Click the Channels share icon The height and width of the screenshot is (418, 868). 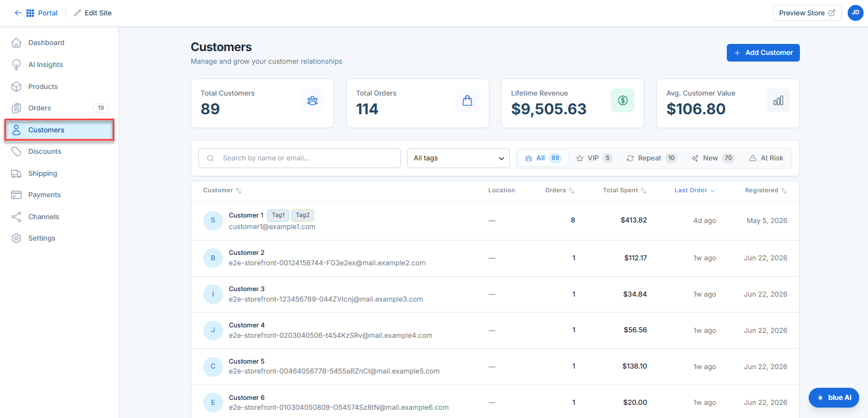(16, 217)
